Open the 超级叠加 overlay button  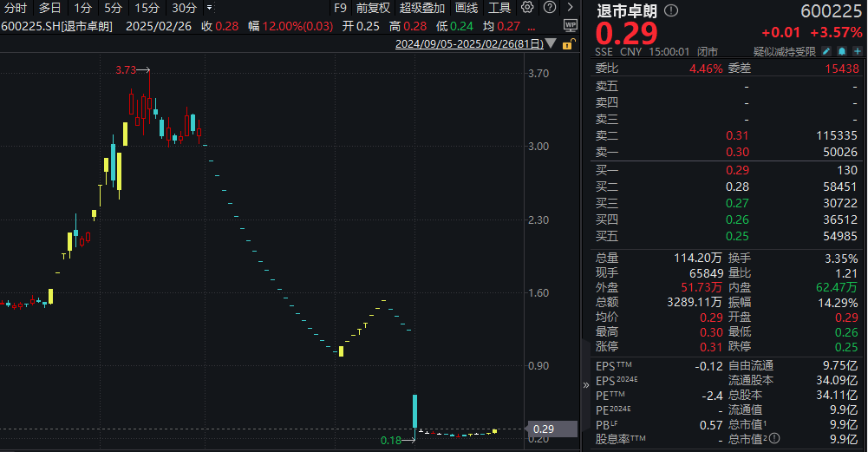tap(421, 8)
